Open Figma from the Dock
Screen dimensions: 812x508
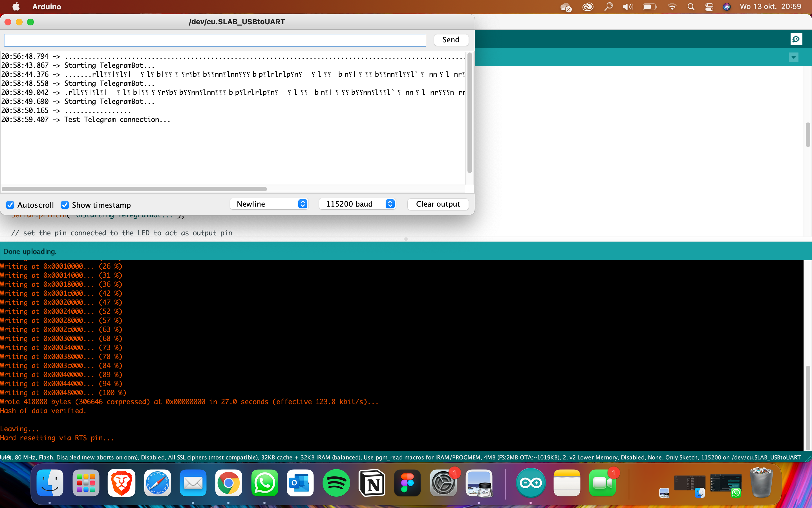pos(407,483)
